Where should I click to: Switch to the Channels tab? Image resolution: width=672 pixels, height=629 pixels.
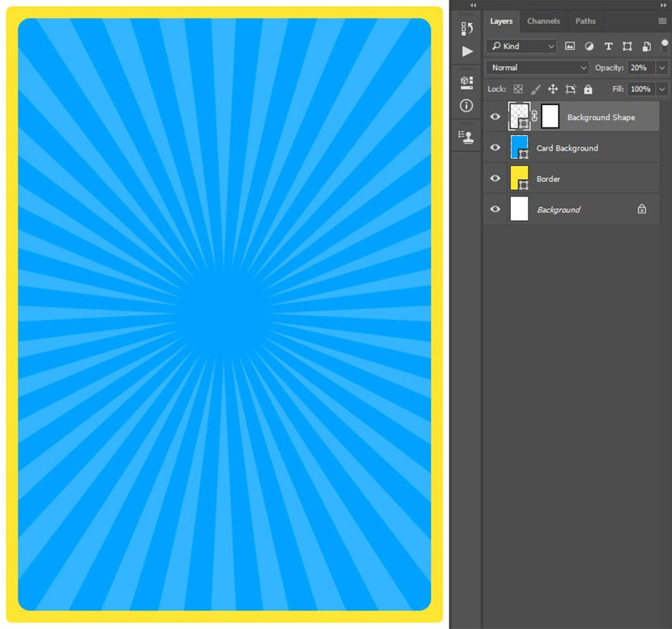click(543, 21)
